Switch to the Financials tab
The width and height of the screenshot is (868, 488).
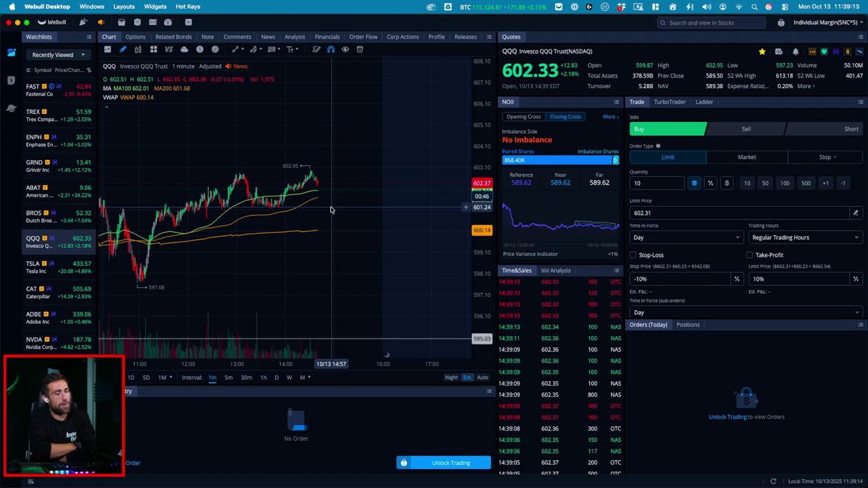point(327,37)
